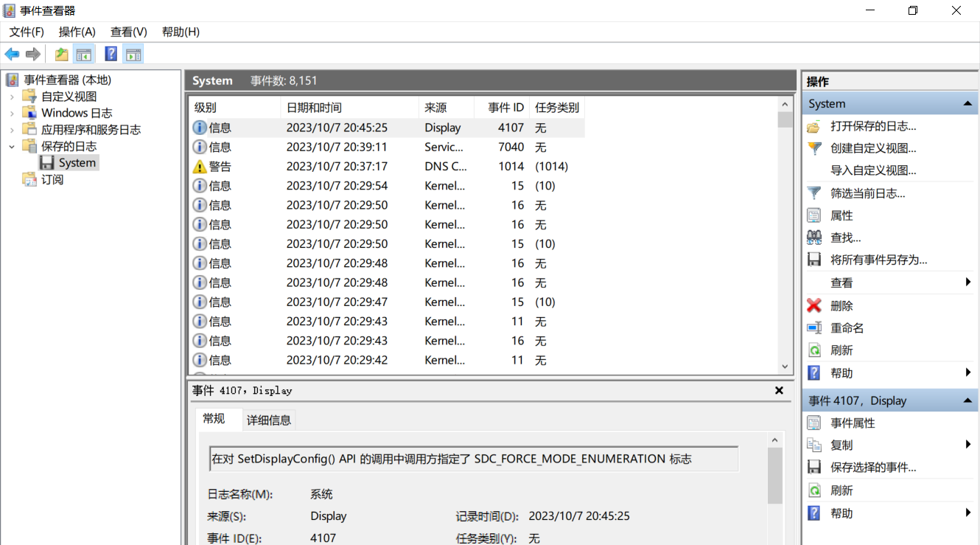The height and width of the screenshot is (545, 980).
Task: Select event row dated 2023/10/7 20:39:11
Action: click(388, 147)
